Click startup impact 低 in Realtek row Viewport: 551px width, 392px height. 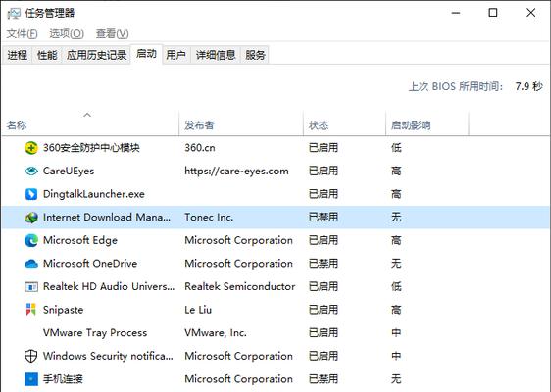point(396,286)
